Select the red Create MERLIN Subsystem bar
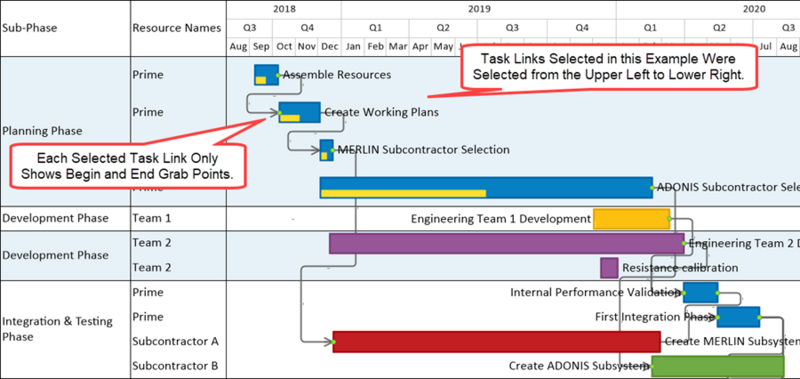Viewport: 800px width, 379px height. (497, 342)
